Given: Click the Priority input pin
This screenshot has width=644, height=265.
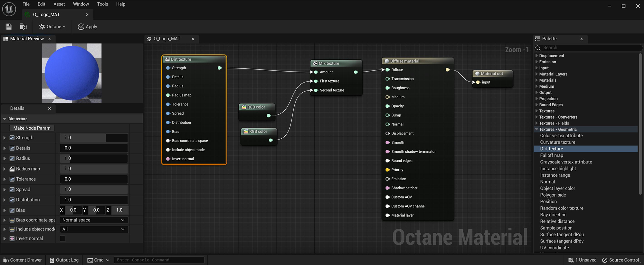Looking at the screenshot, I should [388, 170].
